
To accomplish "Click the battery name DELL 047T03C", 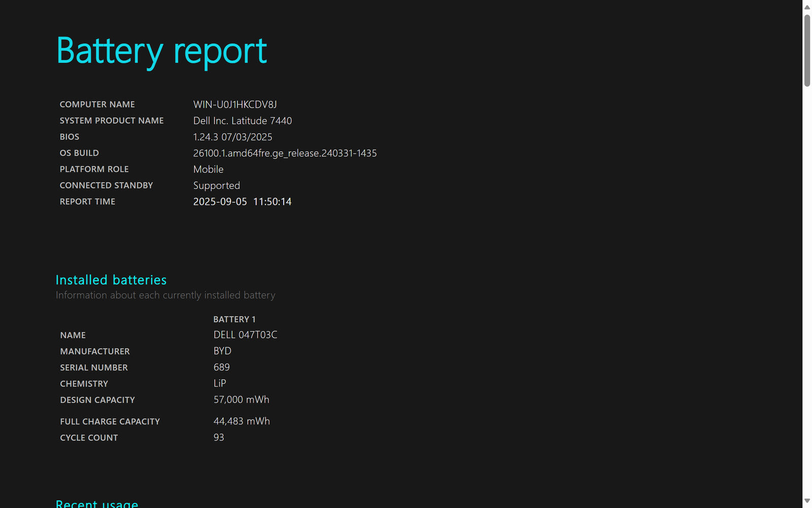I will coord(245,335).
